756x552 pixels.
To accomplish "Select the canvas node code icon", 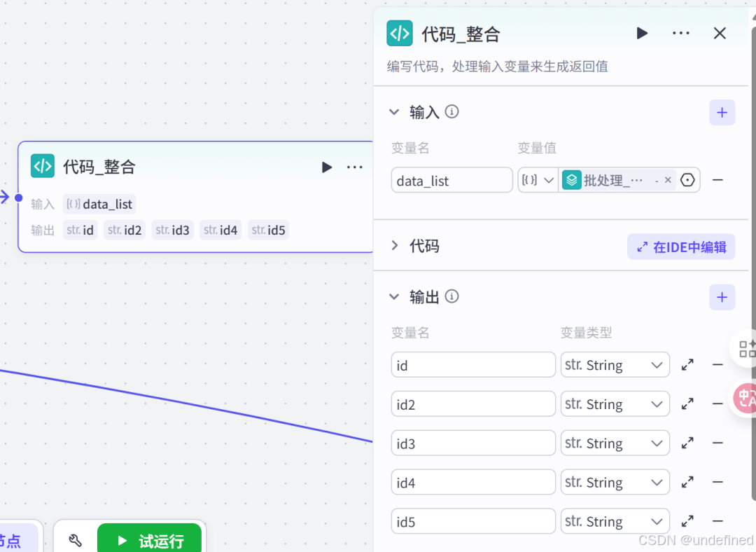I will click(x=43, y=166).
